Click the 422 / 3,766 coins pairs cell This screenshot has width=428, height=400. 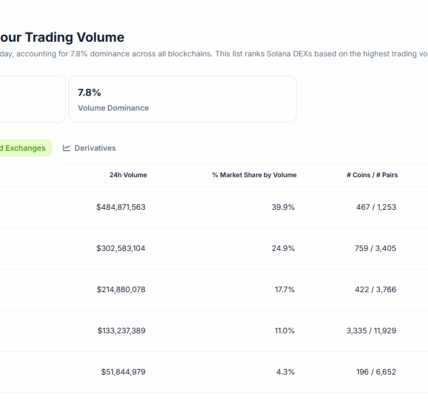point(376,289)
